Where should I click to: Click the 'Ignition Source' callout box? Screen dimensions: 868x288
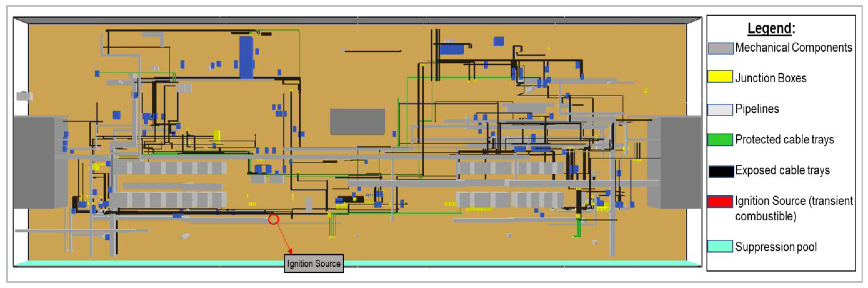tap(314, 263)
